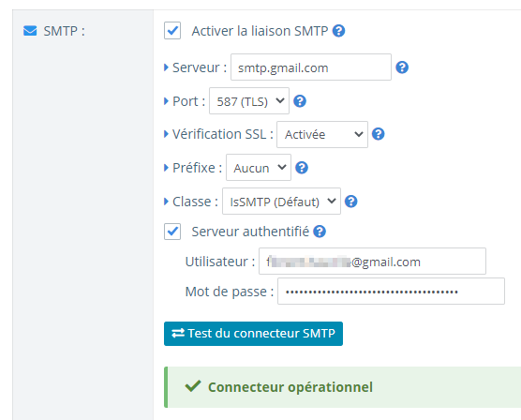Click the arrow bullet before Vérification SSL
The image size is (521, 420).
pyautogui.click(x=167, y=134)
